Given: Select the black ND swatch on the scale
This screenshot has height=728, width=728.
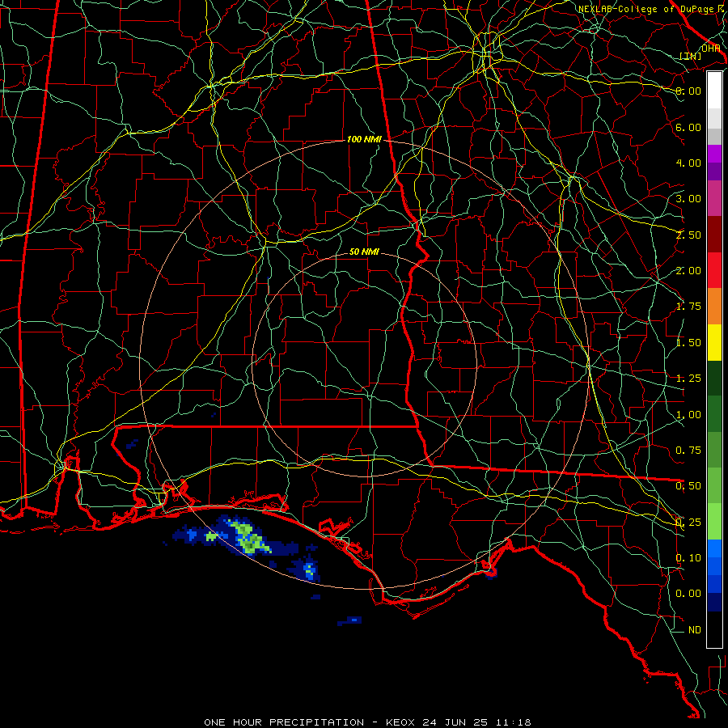Looking at the screenshot, I should [x=714, y=629].
